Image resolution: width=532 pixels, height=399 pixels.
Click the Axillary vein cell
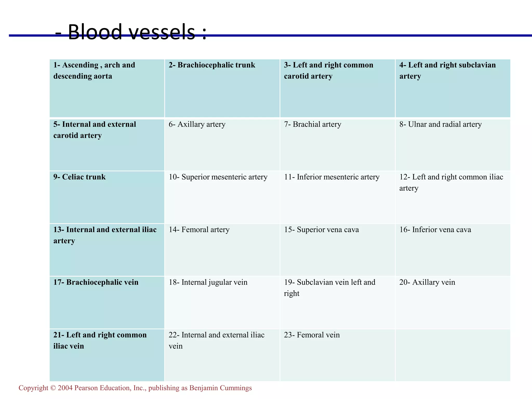pyautogui.click(x=453, y=303)
